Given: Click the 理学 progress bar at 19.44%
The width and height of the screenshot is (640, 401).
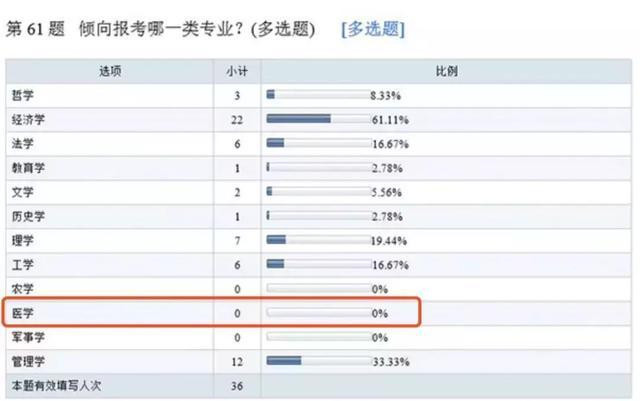Looking at the screenshot, I should tap(318, 240).
